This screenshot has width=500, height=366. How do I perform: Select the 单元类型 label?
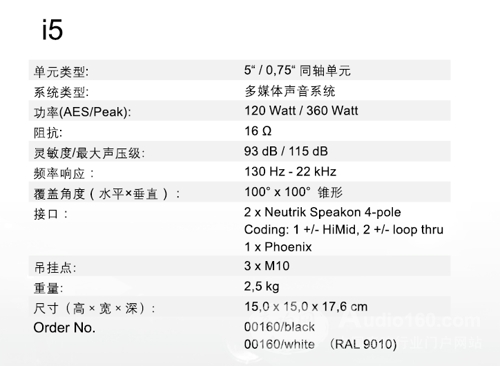(61, 72)
